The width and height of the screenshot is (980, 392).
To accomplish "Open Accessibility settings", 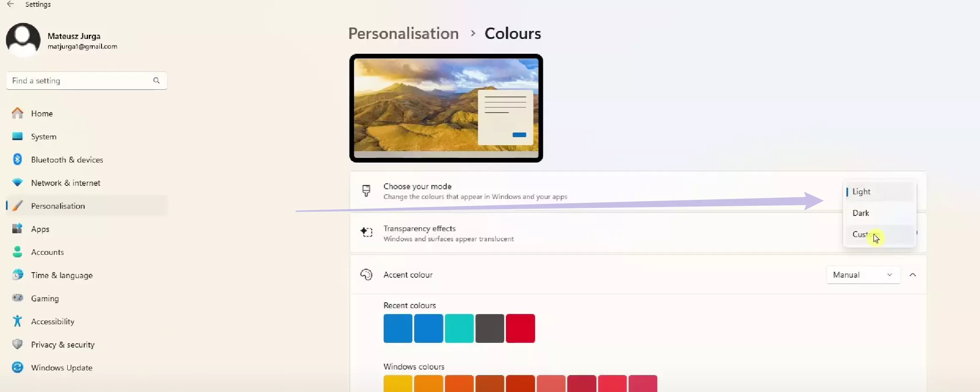I will (87, 321).
